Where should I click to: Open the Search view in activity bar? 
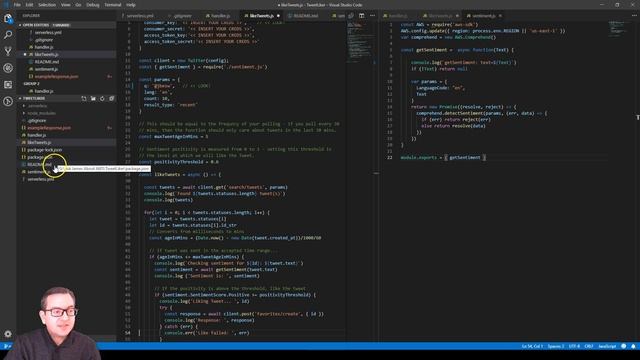[x=8, y=35]
